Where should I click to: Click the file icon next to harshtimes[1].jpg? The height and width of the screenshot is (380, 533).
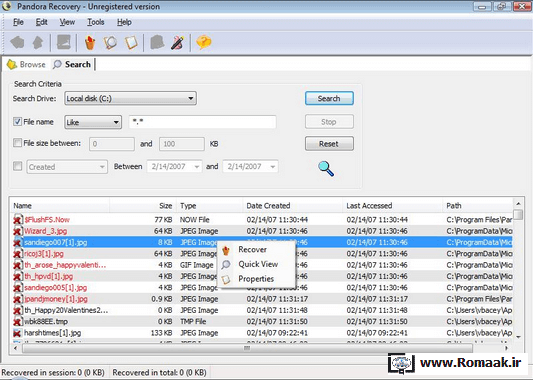(17, 333)
